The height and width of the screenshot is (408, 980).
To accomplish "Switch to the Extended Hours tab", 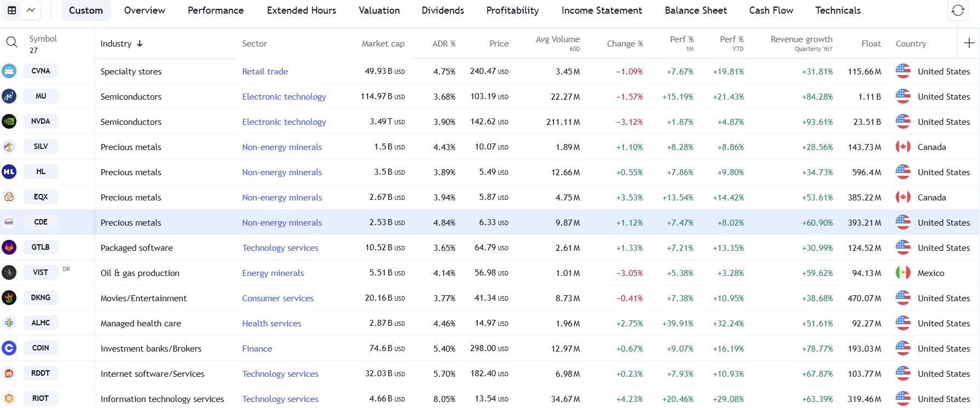I will coord(301,10).
